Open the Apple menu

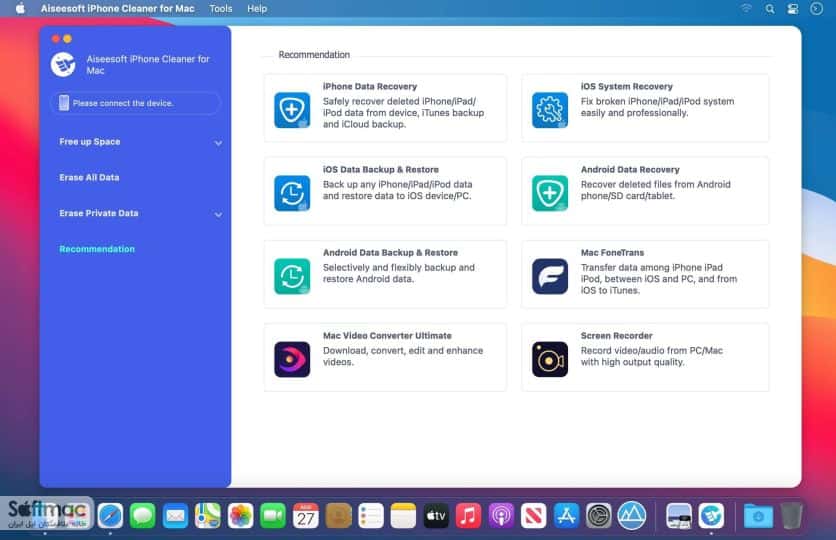(20, 9)
